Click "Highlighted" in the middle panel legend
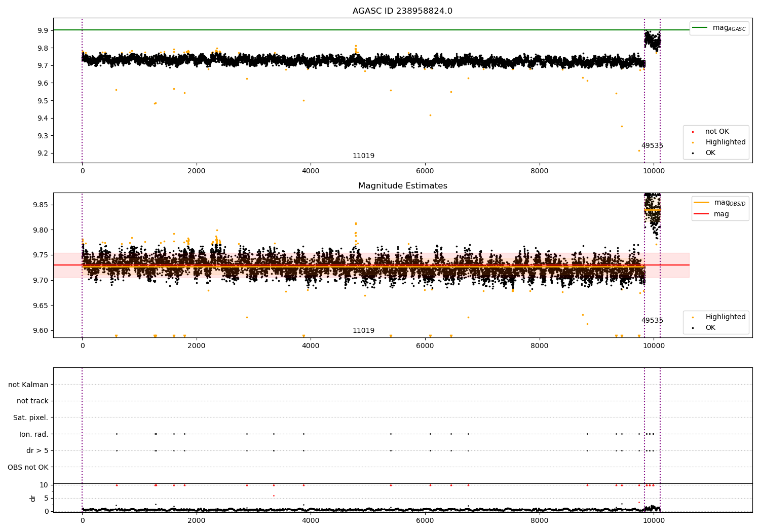This screenshot has height=532, width=760. click(x=726, y=317)
